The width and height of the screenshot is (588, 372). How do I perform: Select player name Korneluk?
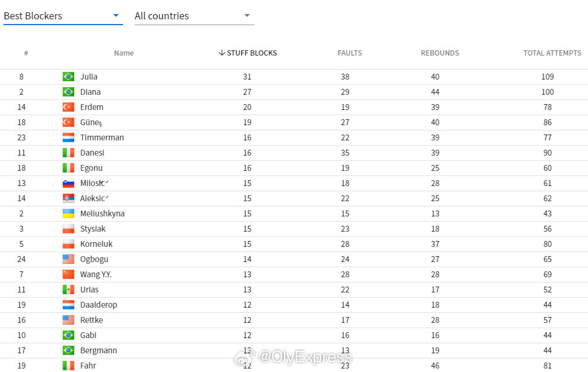[x=97, y=244]
